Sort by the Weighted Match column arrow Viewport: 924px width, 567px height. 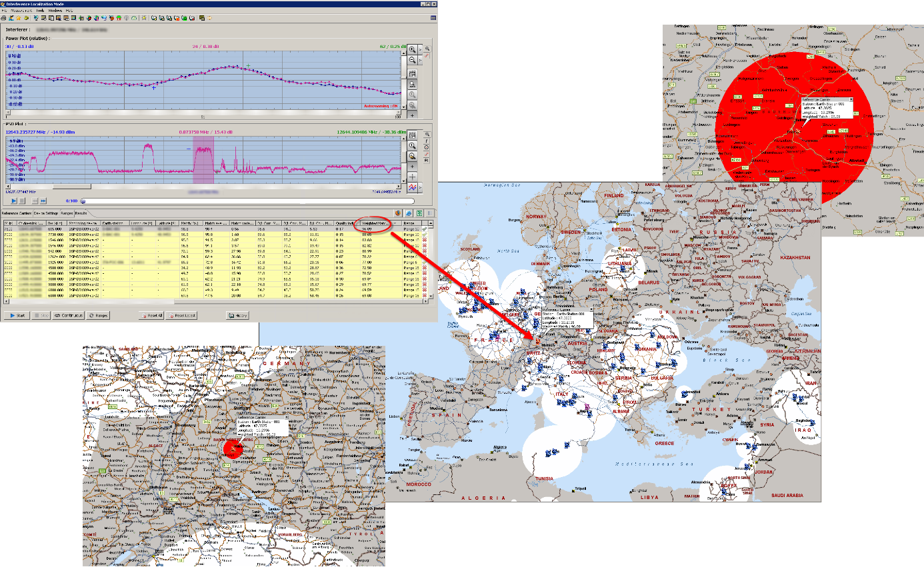[x=393, y=223]
